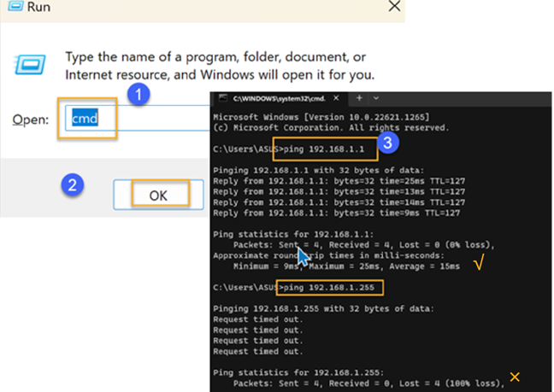
Task: Click the reply line with time=25ms
Action: pos(339,181)
